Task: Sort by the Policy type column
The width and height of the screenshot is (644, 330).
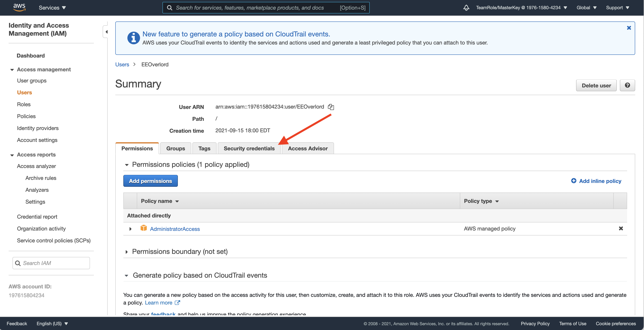Action: (x=481, y=201)
